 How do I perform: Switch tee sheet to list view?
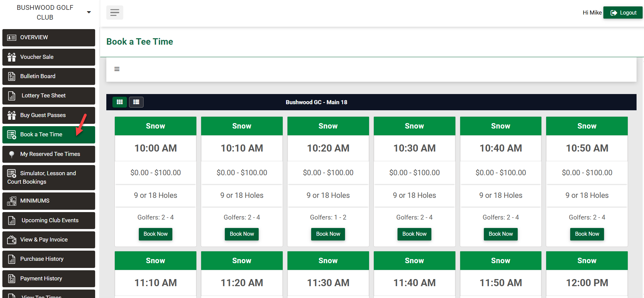click(136, 102)
